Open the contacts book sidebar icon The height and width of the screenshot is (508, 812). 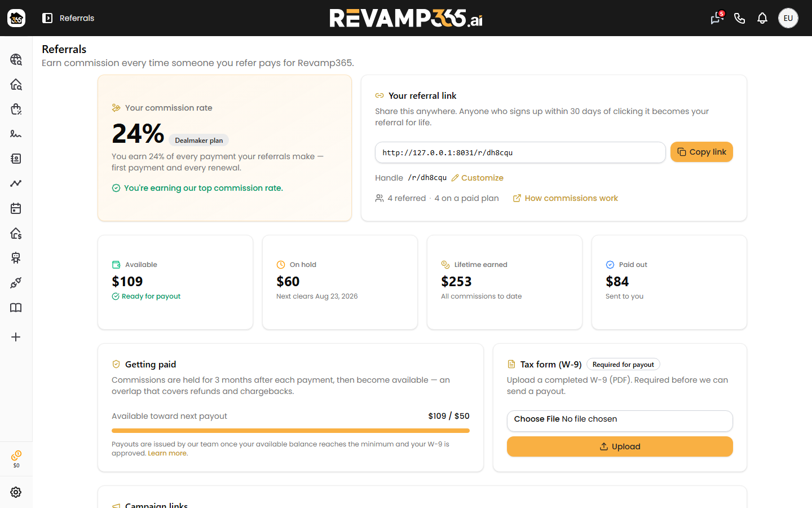click(16, 159)
